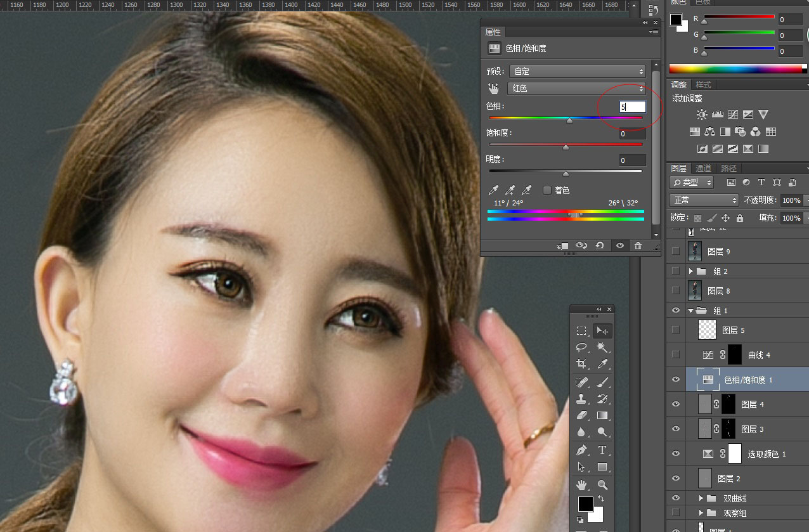Add a Photo Filter adjustment

pos(740,132)
